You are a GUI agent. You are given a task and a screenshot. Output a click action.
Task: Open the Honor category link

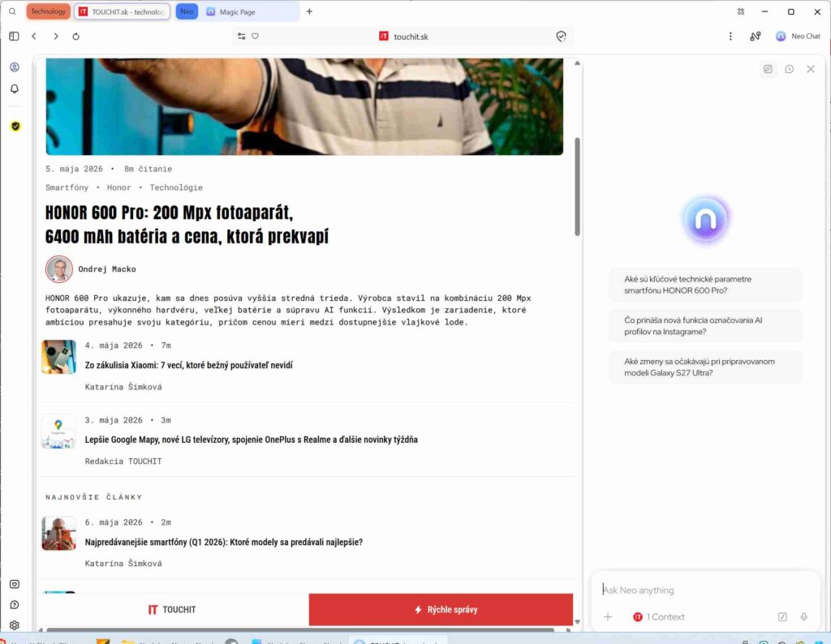tap(118, 187)
